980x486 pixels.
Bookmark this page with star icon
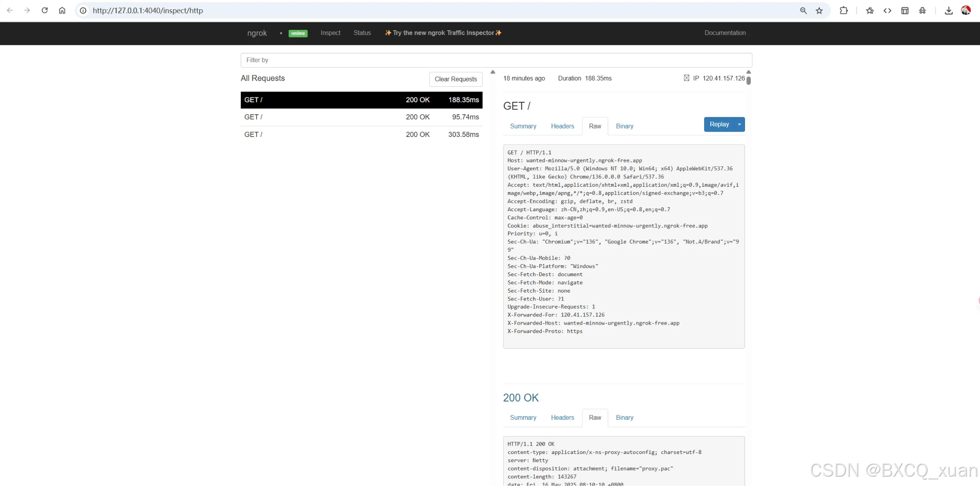(819, 10)
